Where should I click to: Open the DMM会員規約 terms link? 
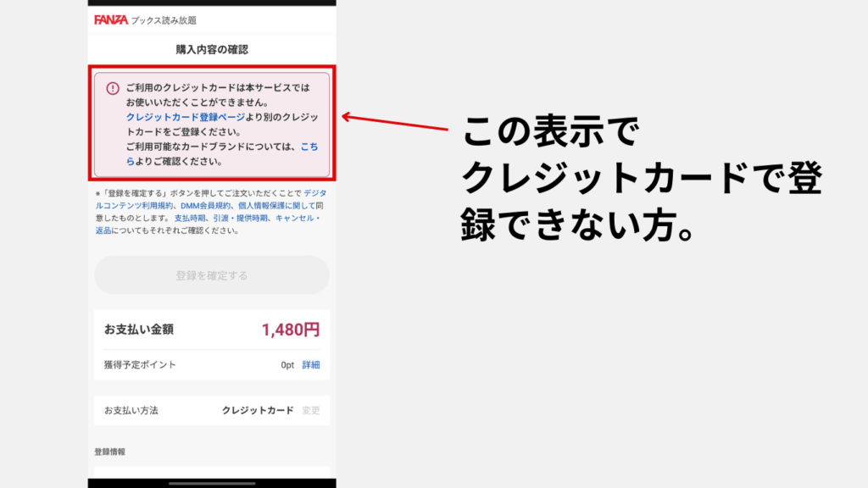coord(204,204)
